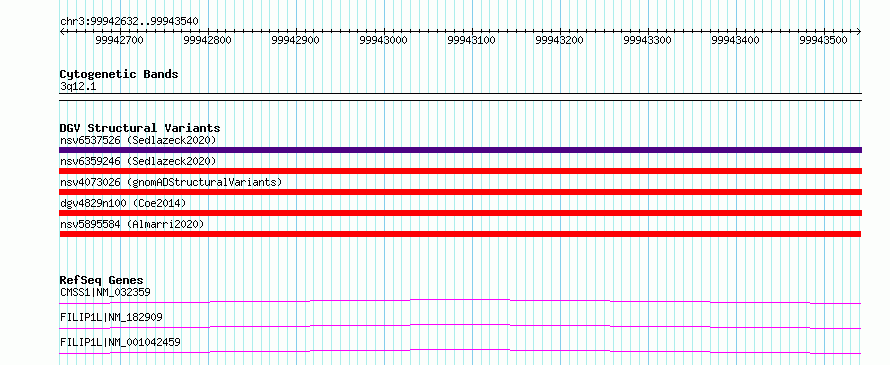Viewport: 890px width, 365px height.
Task: Click ruler position 99943200
Action: click(x=560, y=40)
